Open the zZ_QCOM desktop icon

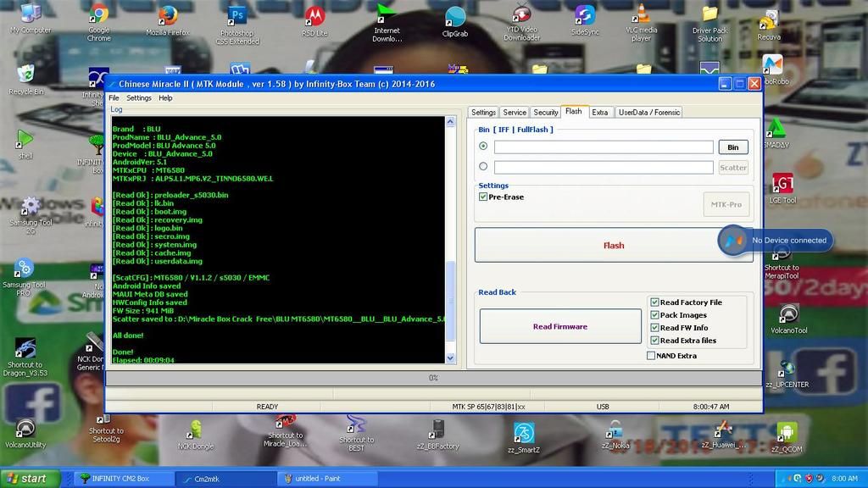pyautogui.click(x=787, y=432)
